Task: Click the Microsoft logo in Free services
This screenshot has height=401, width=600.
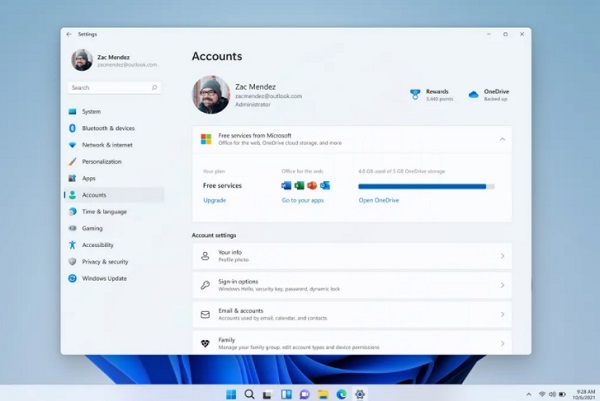Action: [206, 139]
